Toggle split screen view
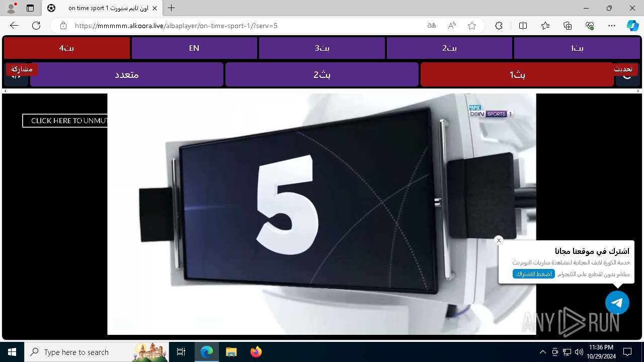The height and width of the screenshot is (362, 644). [x=523, y=26]
